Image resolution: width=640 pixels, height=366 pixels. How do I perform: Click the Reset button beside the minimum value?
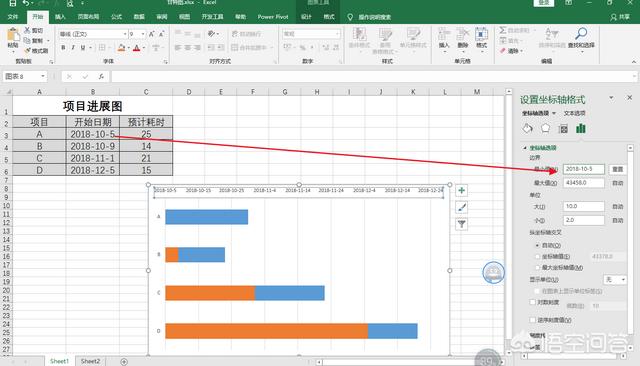click(618, 169)
